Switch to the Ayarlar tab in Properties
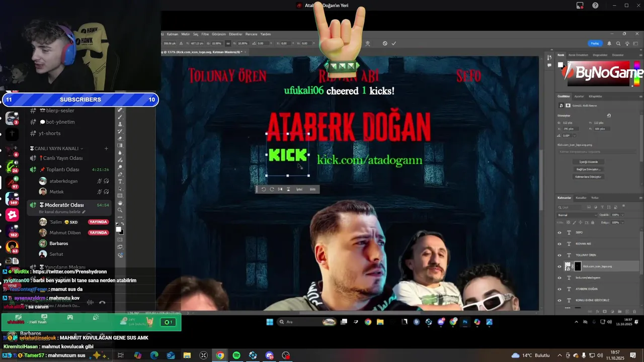 tap(579, 96)
